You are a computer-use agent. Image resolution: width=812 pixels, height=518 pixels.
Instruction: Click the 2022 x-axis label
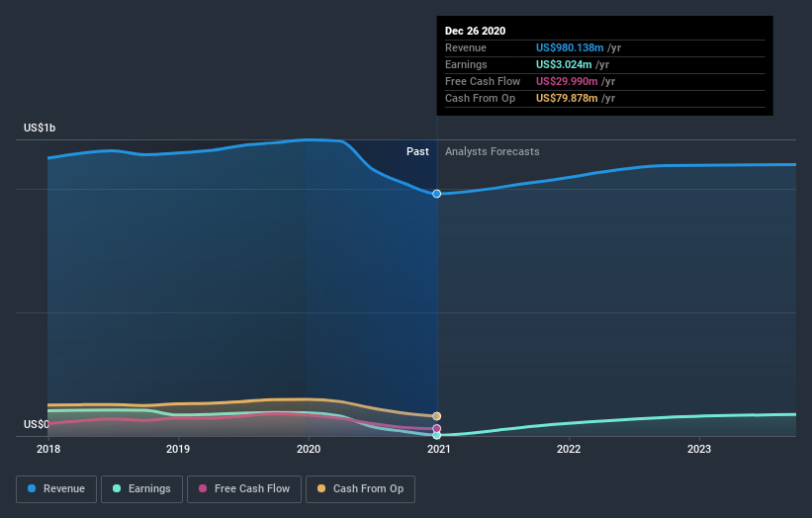click(x=569, y=449)
